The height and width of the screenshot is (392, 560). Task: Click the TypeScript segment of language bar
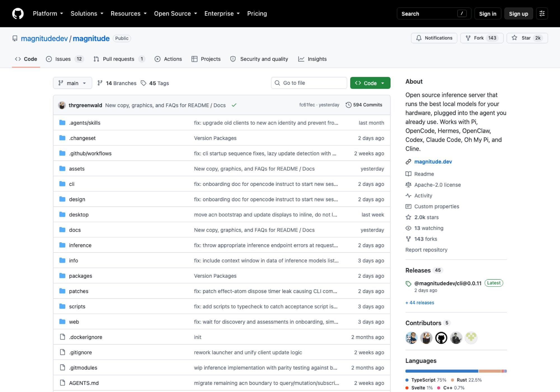pyautogui.click(x=442, y=371)
